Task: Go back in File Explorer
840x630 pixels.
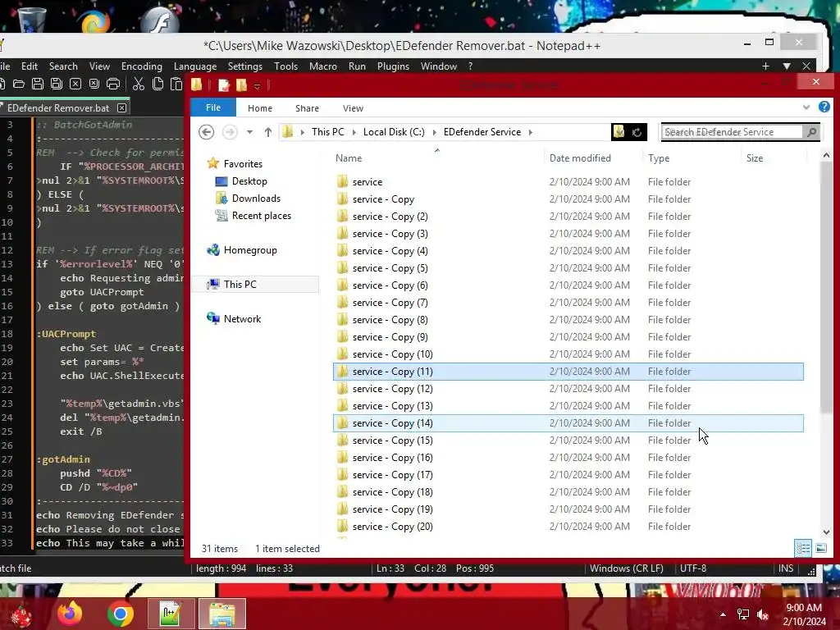Action: pos(206,132)
